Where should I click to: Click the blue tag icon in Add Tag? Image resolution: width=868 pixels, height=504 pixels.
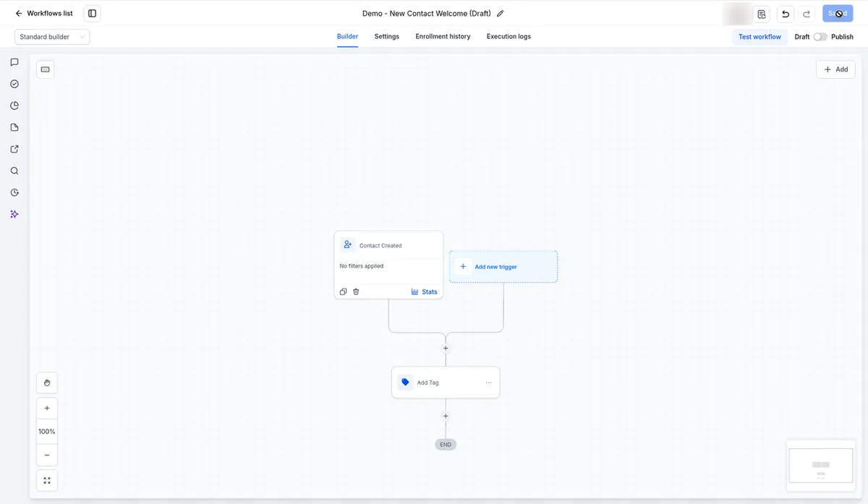405,383
